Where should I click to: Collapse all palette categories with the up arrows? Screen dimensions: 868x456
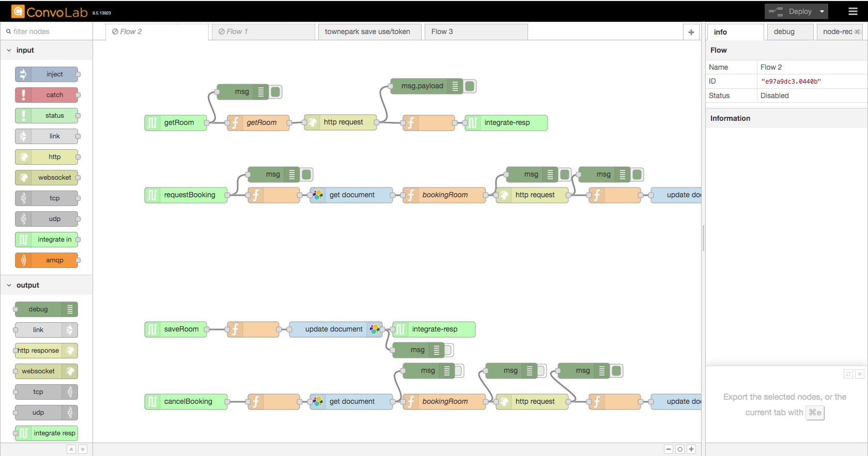71,449
